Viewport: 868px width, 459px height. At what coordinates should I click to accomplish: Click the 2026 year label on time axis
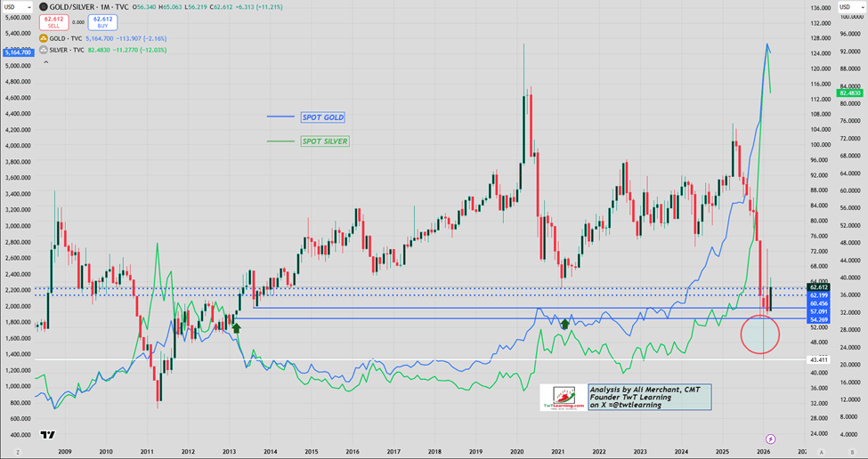(764, 451)
